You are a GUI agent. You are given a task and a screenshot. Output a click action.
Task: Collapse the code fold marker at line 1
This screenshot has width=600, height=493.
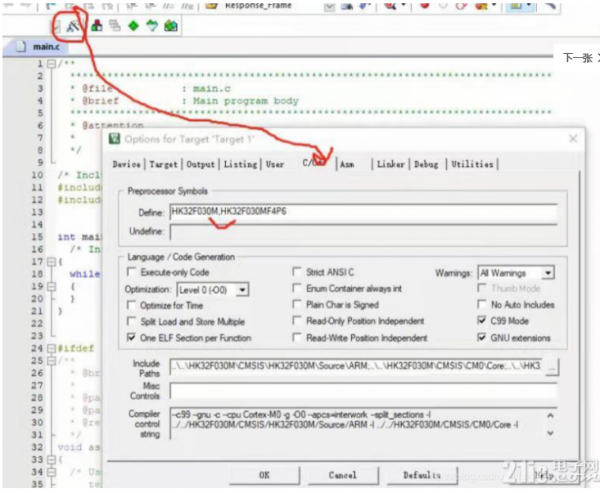pos(52,64)
